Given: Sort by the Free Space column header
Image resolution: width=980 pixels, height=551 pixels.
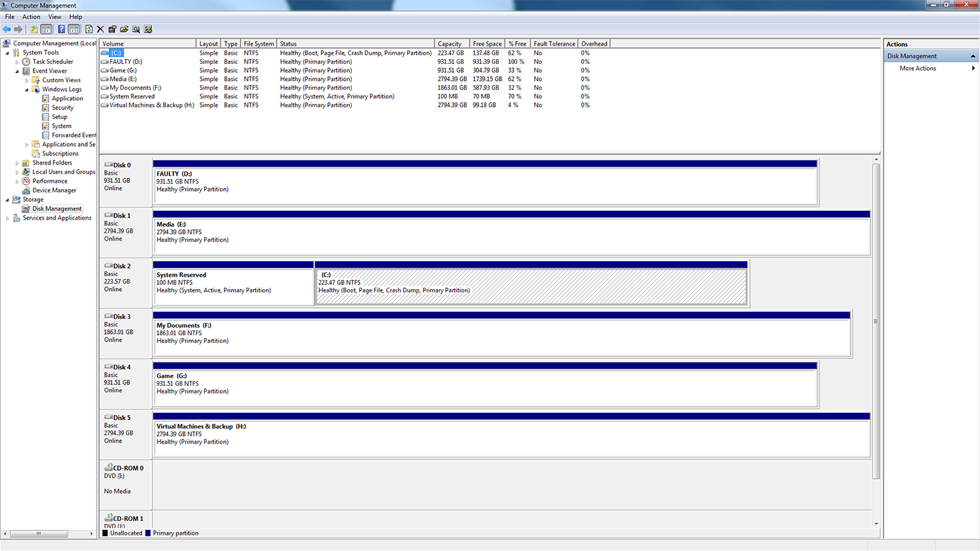Looking at the screenshot, I should tap(487, 44).
